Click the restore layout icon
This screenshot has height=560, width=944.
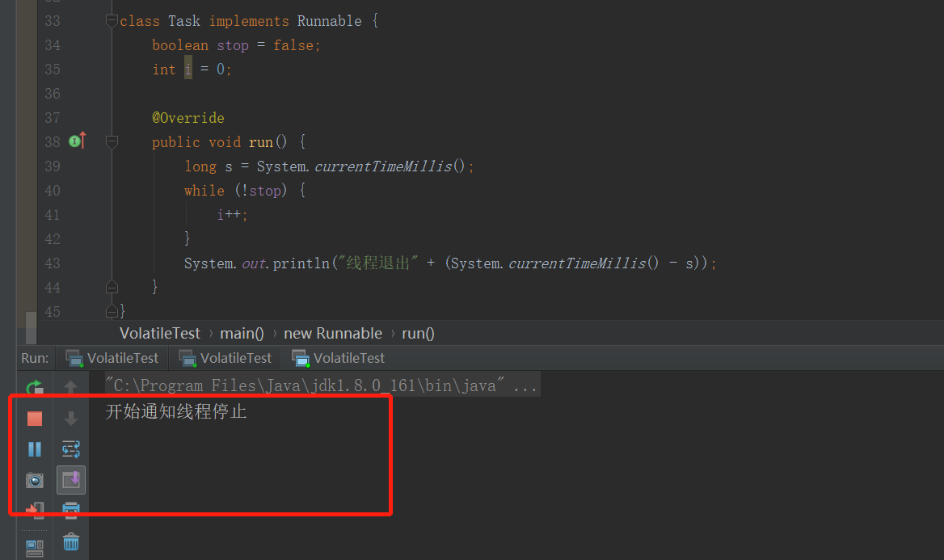point(35,548)
